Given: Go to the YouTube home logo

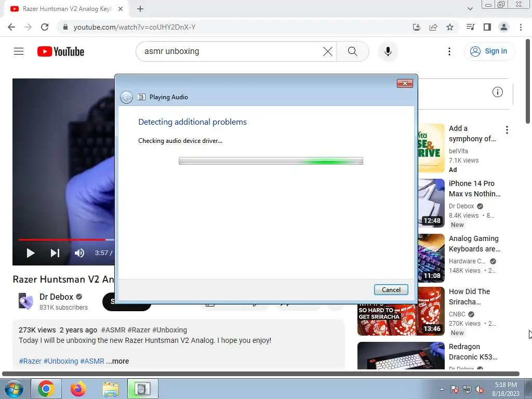Looking at the screenshot, I should point(61,51).
